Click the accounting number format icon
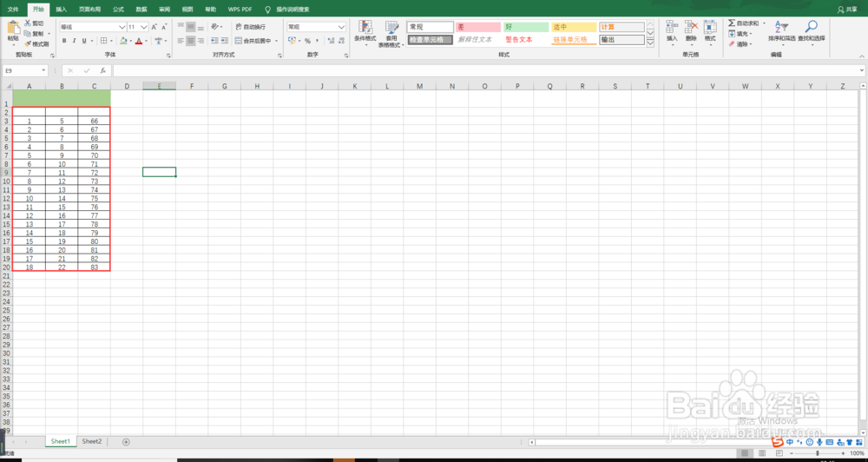The width and height of the screenshot is (868, 462). (292, 41)
